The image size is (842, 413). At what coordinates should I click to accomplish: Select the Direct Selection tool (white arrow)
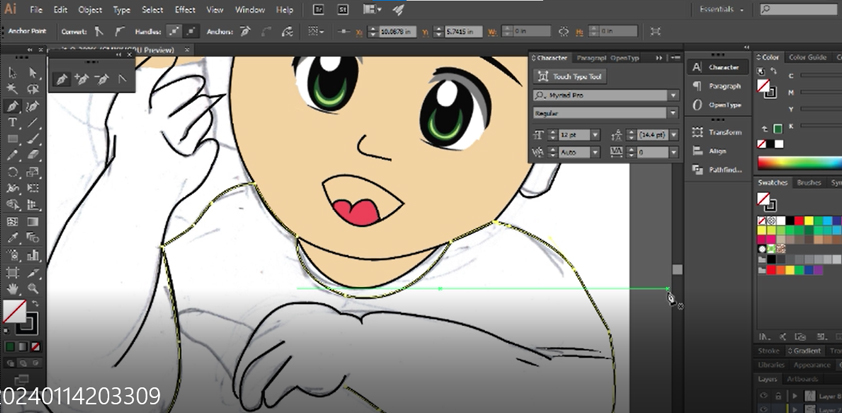[33, 73]
